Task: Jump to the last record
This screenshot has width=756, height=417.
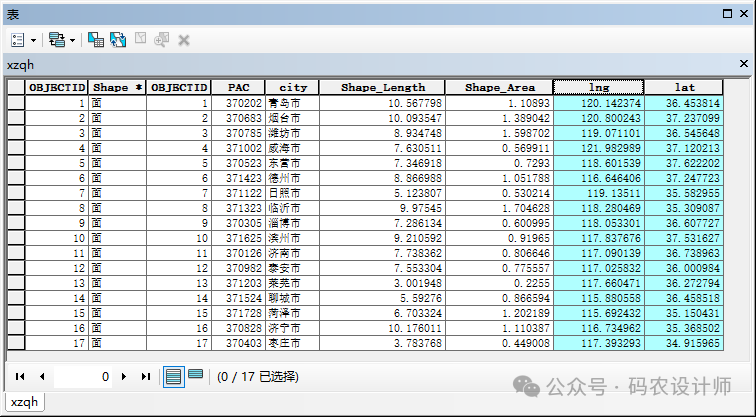Action: (146, 377)
